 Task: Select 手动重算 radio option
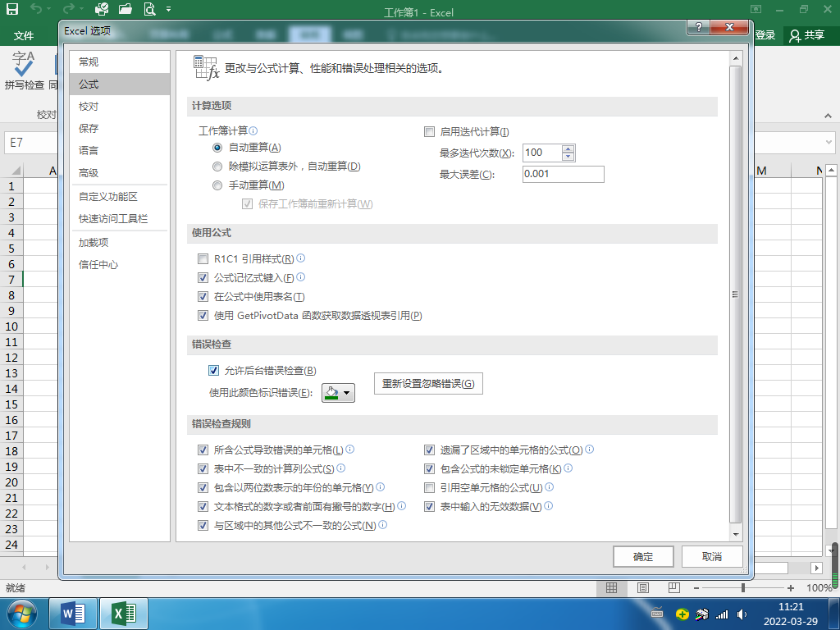[x=217, y=185]
